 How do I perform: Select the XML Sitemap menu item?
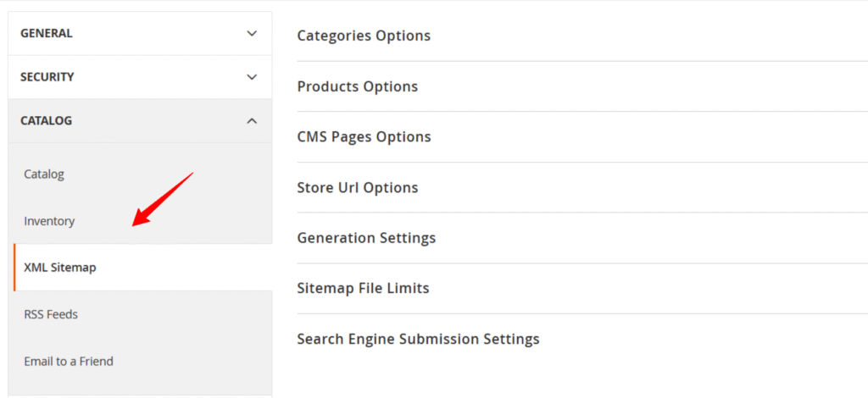click(x=60, y=268)
